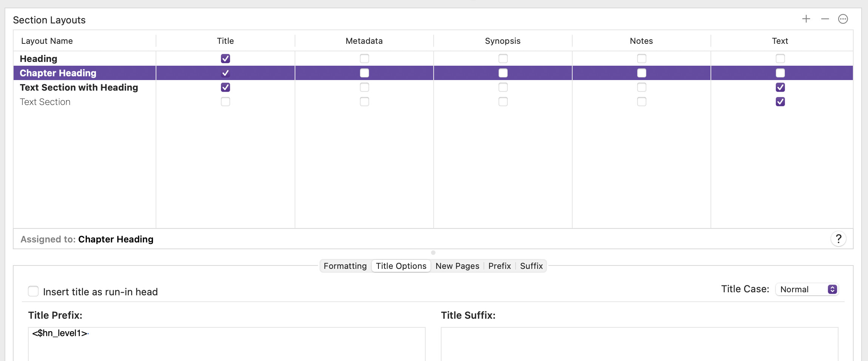Open the New Pages tab
The image size is (868, 361).
point(457,266)
